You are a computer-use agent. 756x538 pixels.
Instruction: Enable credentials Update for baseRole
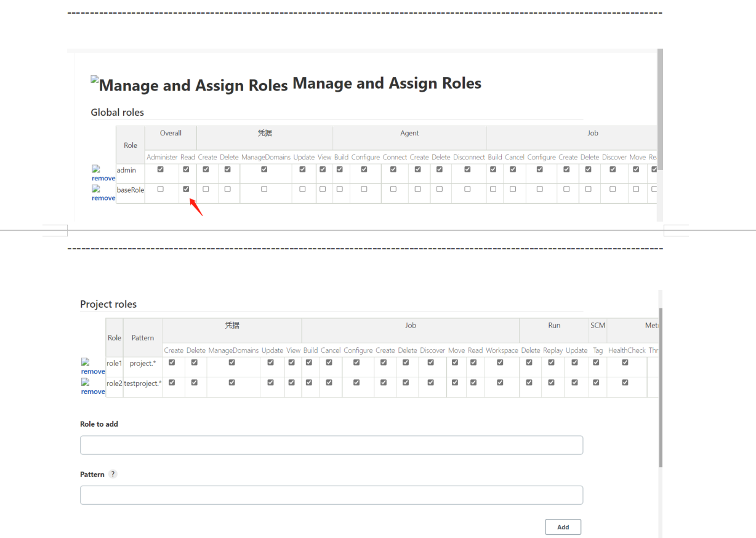coord(302,189)
